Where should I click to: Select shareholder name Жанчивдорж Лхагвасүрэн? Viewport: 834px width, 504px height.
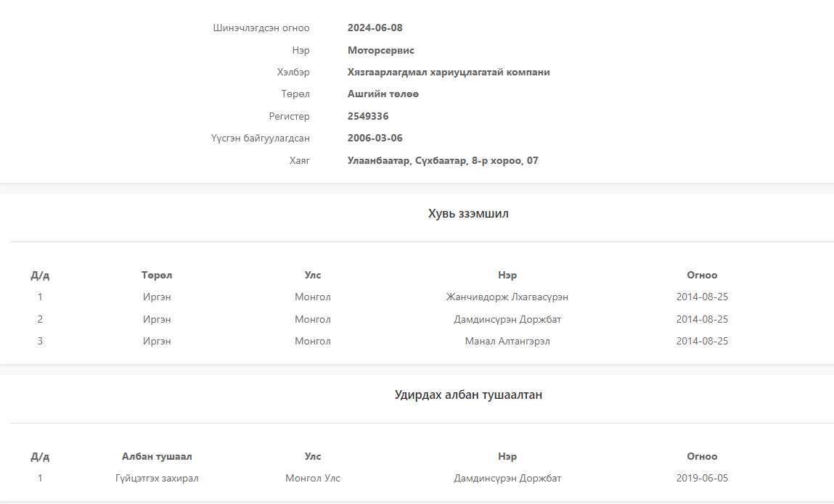(x=507, y=297)
